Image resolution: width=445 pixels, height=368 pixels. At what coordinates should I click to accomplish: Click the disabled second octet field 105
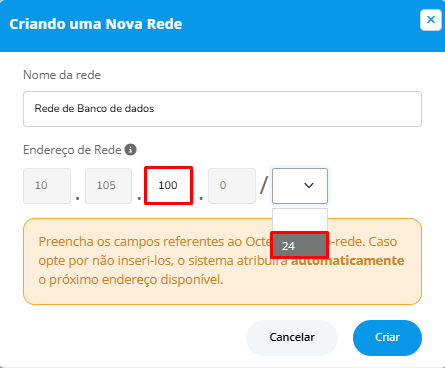pyautogui.click(x=108, y=186)
